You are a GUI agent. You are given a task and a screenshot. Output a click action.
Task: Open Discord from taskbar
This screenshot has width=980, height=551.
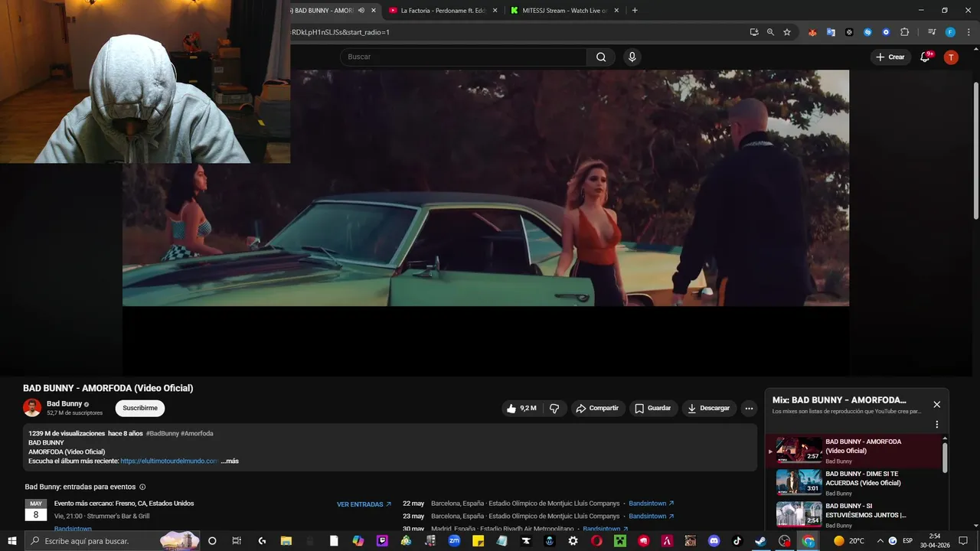pos(714,540)
